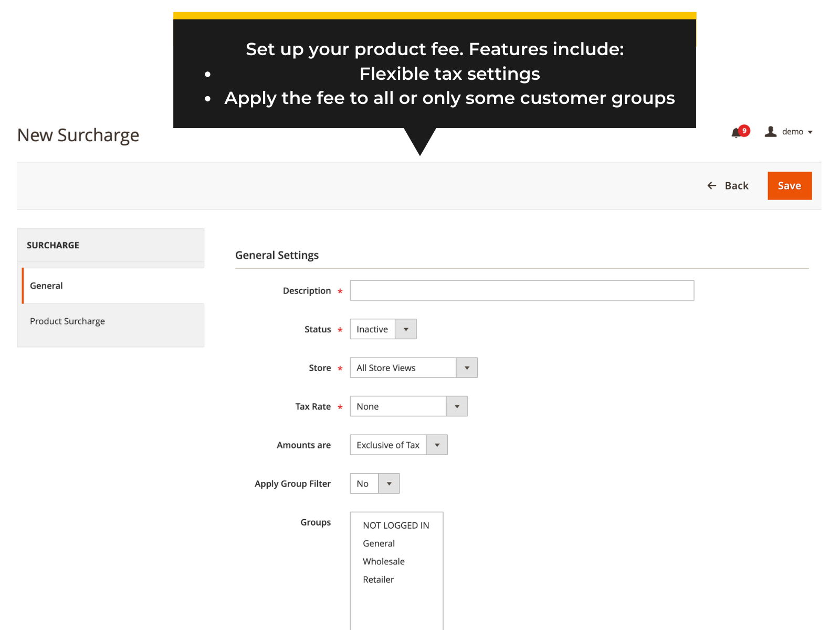Click the New Surcharge page title
This screenshot has width=840, height=630.
78,135
